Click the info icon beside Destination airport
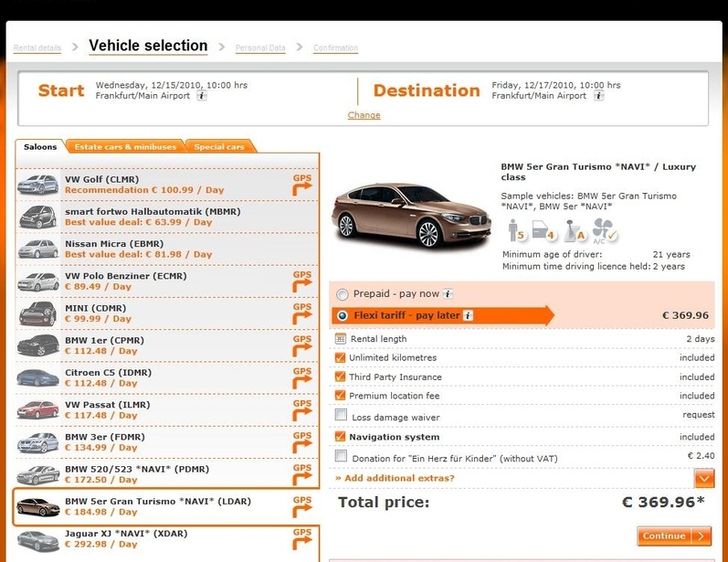The height and width of the screenshot is (562, 728). 598,96
